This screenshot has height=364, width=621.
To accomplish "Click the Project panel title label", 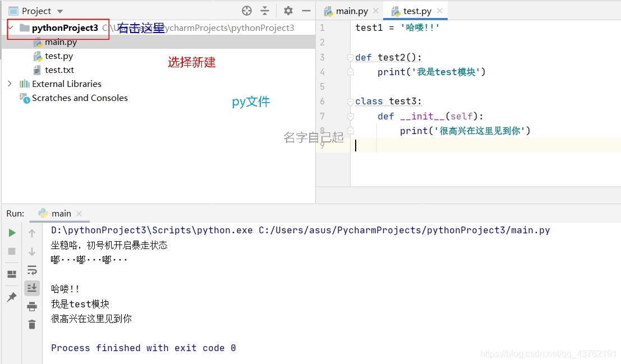I will coord(36,11).
